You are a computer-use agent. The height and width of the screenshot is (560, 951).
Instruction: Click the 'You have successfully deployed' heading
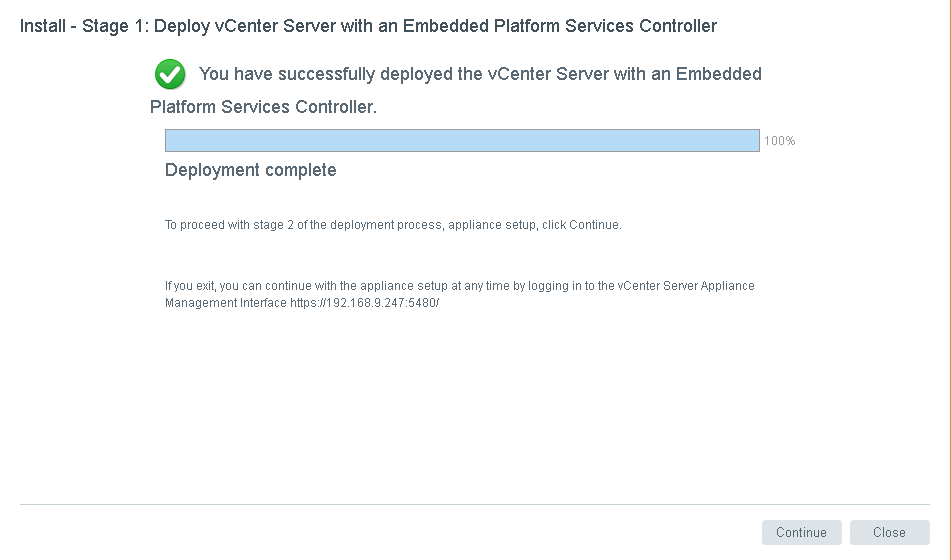coord(455,90)
